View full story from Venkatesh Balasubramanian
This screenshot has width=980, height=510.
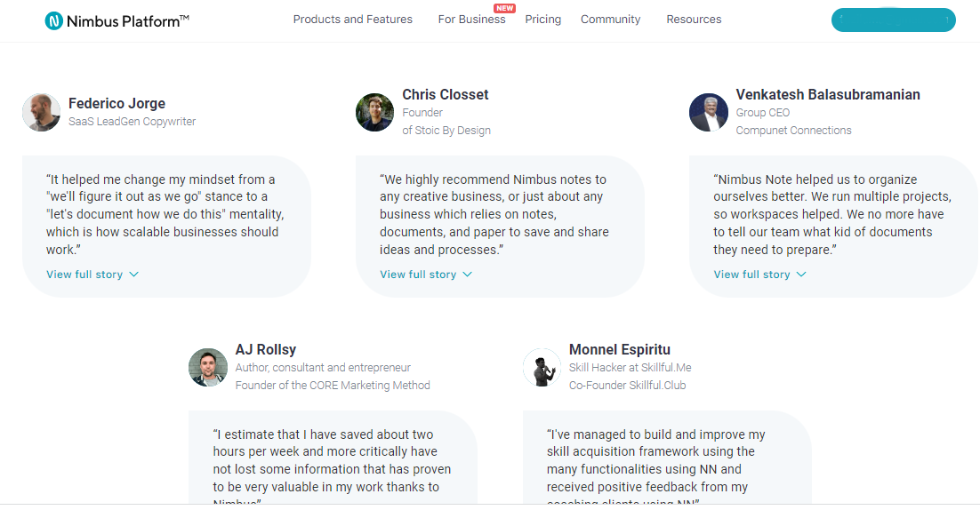[751, 274]
